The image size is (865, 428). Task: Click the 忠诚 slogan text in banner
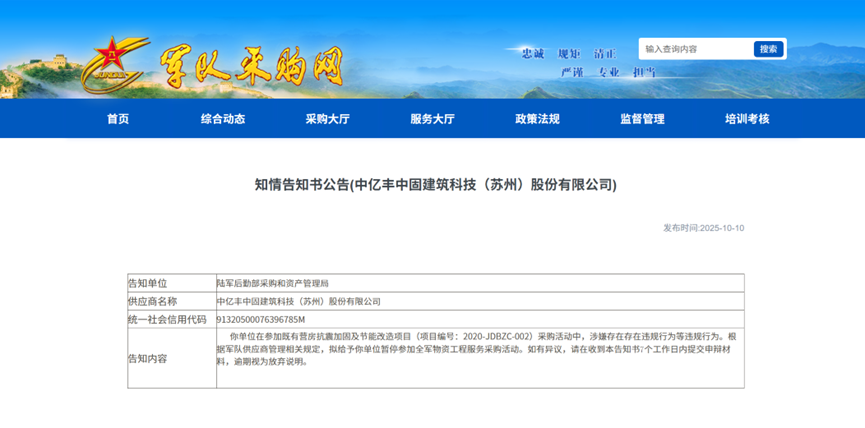click(x=533, y=54)
